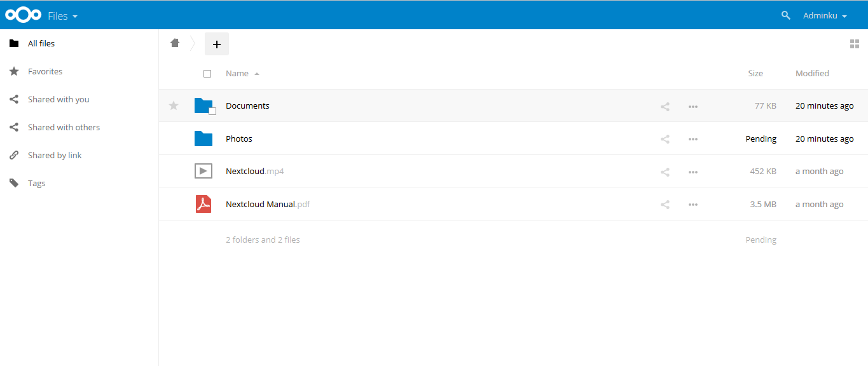The image size is (868, 366).
Task: Share the Nextcloud Manual.pdf file
Action: [x=665, y=205]
